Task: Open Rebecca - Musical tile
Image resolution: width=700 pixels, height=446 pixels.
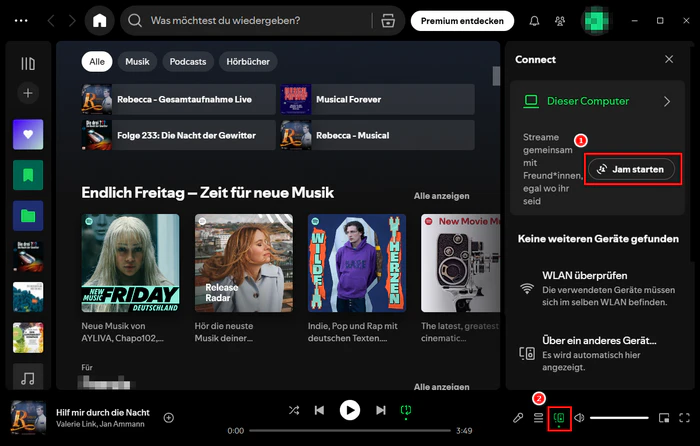Action: pos(378,135)
